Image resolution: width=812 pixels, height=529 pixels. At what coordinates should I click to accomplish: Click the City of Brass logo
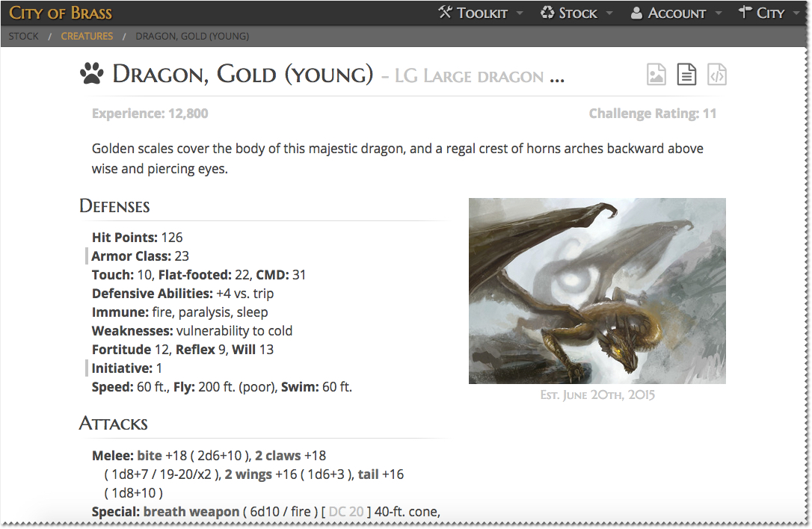pos(61,13)
